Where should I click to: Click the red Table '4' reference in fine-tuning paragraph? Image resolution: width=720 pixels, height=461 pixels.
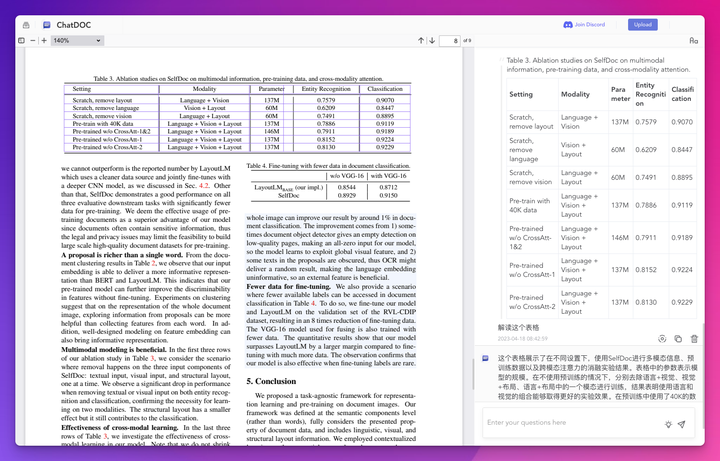click(x=313, y=303)
